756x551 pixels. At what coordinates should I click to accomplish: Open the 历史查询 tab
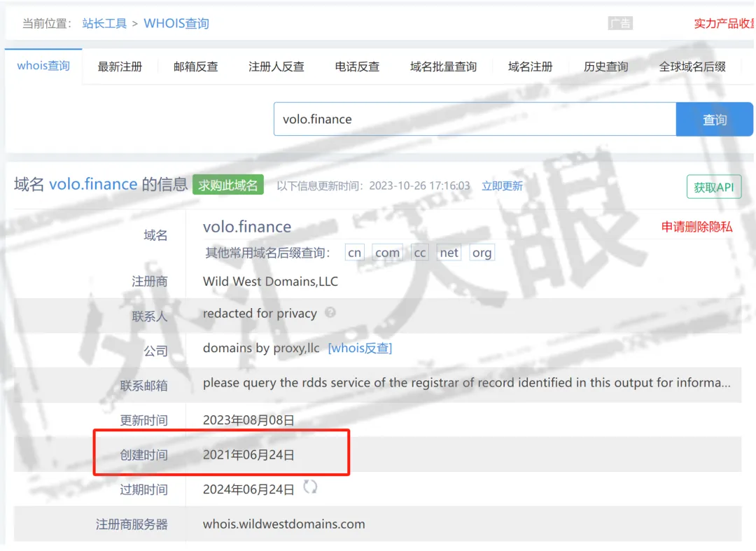[606, 67]
